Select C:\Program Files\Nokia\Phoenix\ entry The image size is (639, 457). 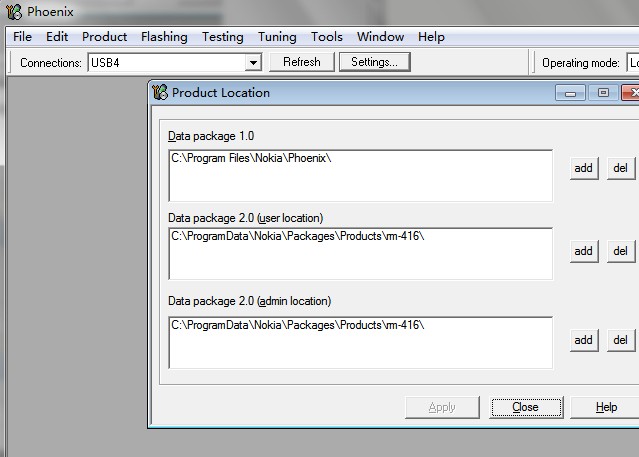pyautogui.click(x=251, y=158)
